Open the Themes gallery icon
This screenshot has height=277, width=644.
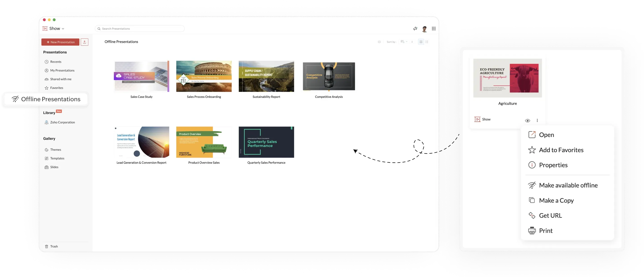click(x=47, y=149)
